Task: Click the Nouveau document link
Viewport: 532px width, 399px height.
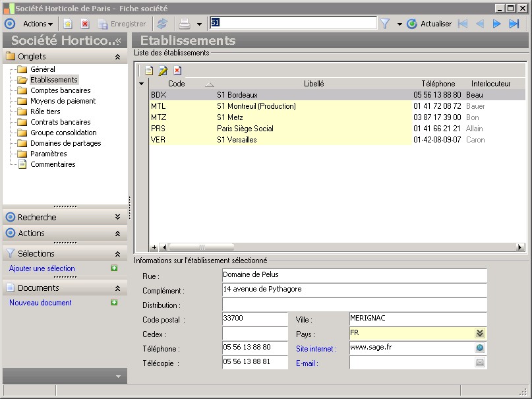Action: (x=40, y=303)
